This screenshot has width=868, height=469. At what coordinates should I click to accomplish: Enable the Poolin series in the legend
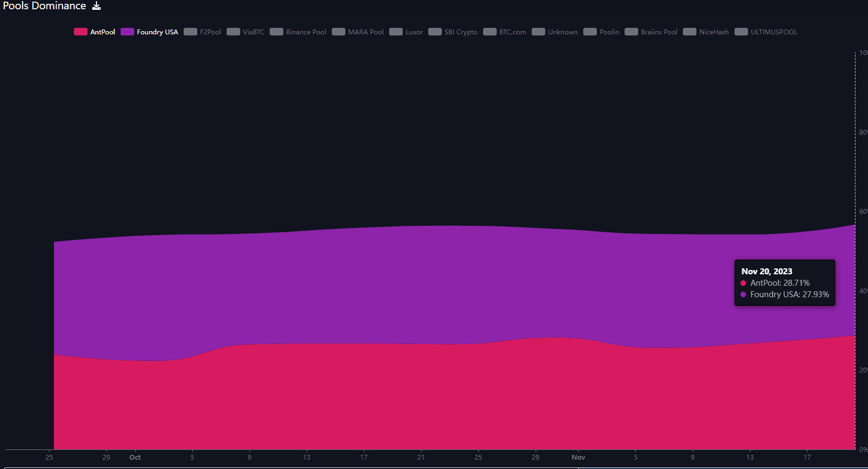pyautogui.click(x=601, y=32)
